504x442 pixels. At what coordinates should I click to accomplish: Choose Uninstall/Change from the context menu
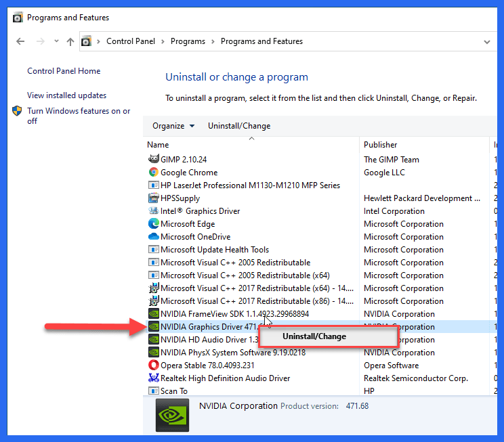tap(314, 336)
